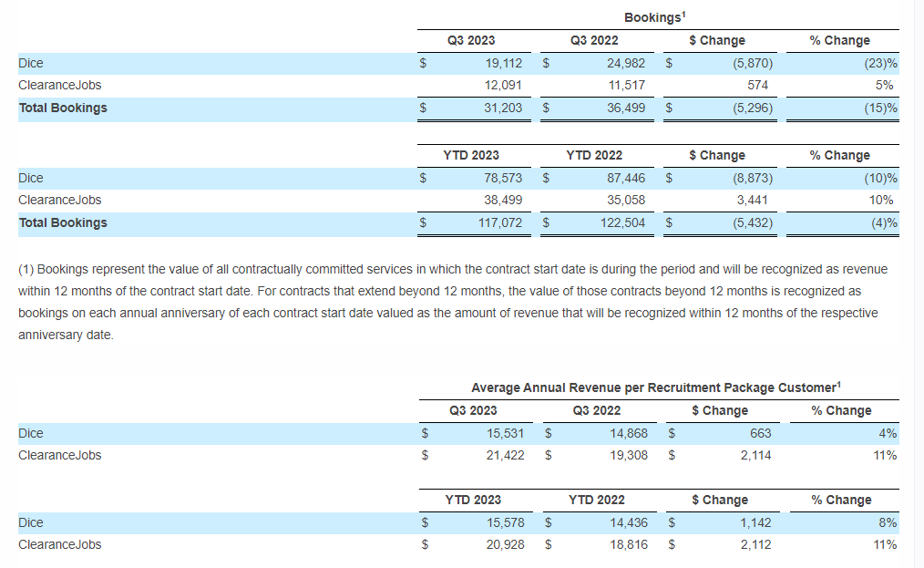
Task: Select the Dice YTD average revenue 15,578
Action: click(x=506, y=522)
